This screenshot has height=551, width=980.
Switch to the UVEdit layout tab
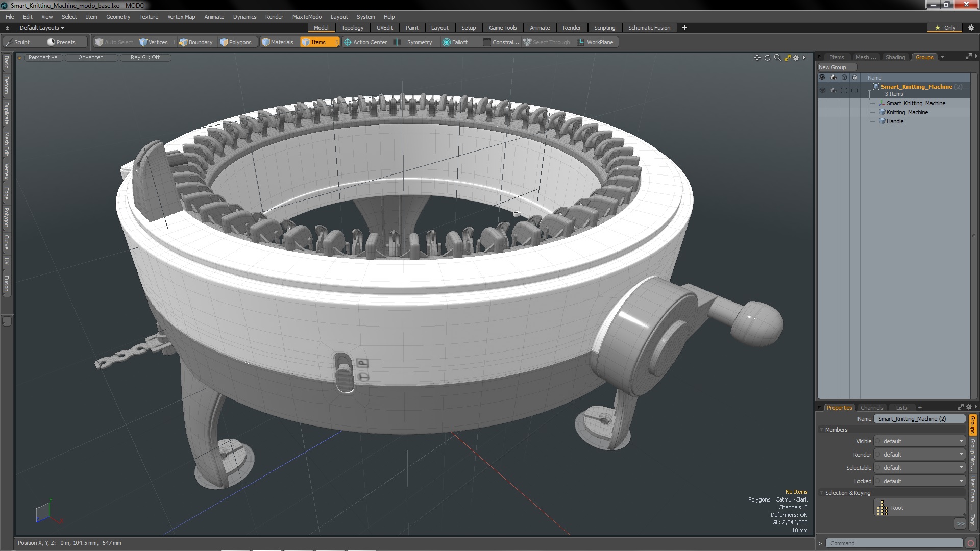pos(384,28)
